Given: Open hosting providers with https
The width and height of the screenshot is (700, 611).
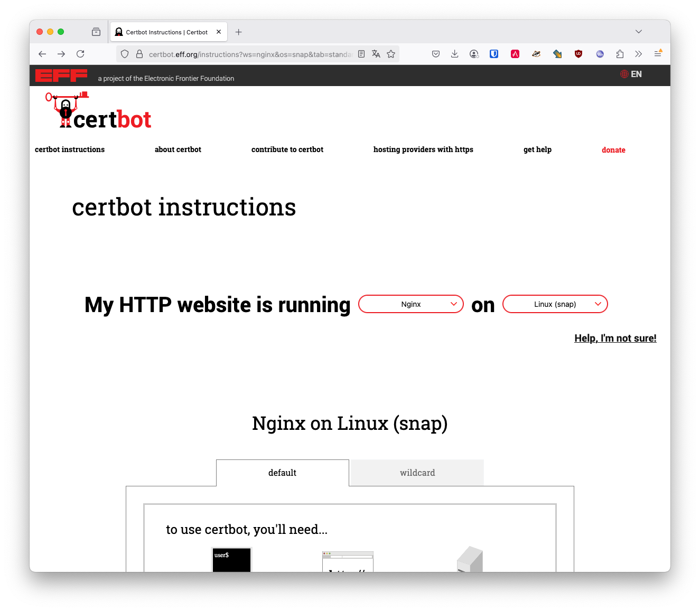Looking at the screenshot, I should tap(423, 149).
